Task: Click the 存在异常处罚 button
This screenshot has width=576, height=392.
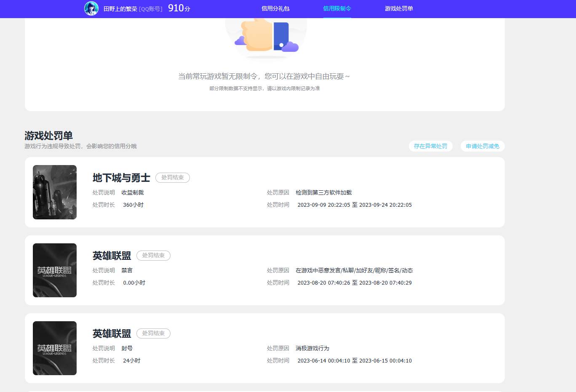Action: (431, 146)
